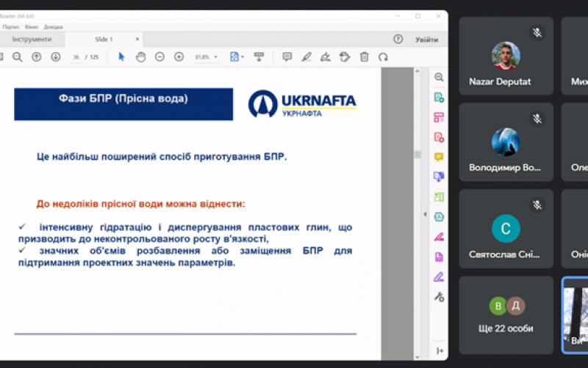This screenshot has width=588, height=368.
Task: Zoom in with the plus icon
Action: 179,57
